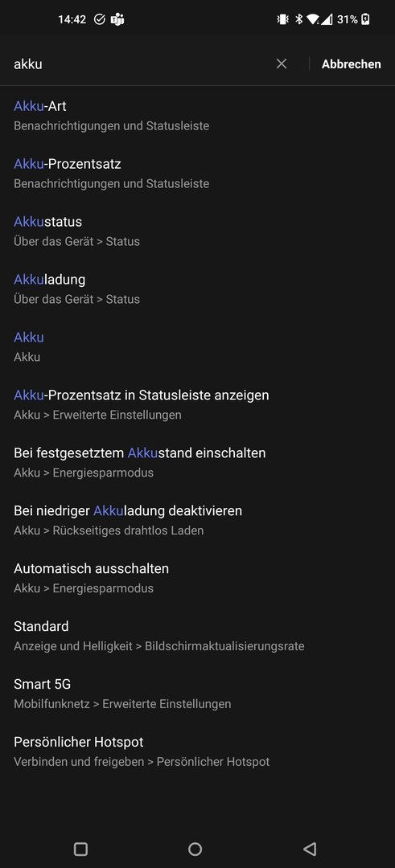Open Bei niedriger Akkuladung deaktivieren result
The height and width of the screenshot is (868, 395).
tap(197, 520)
